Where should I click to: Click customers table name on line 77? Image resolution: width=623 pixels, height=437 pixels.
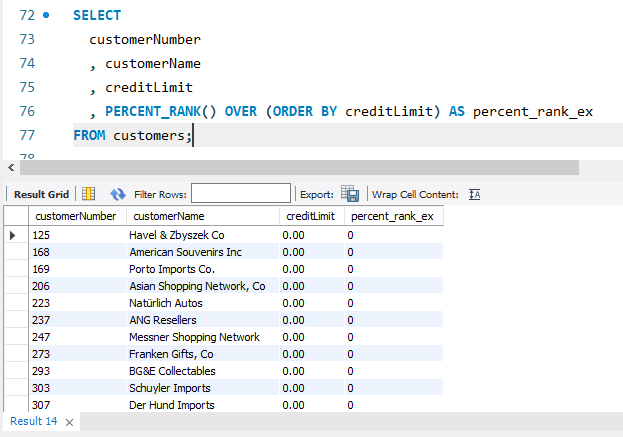[x=149, y=135]
